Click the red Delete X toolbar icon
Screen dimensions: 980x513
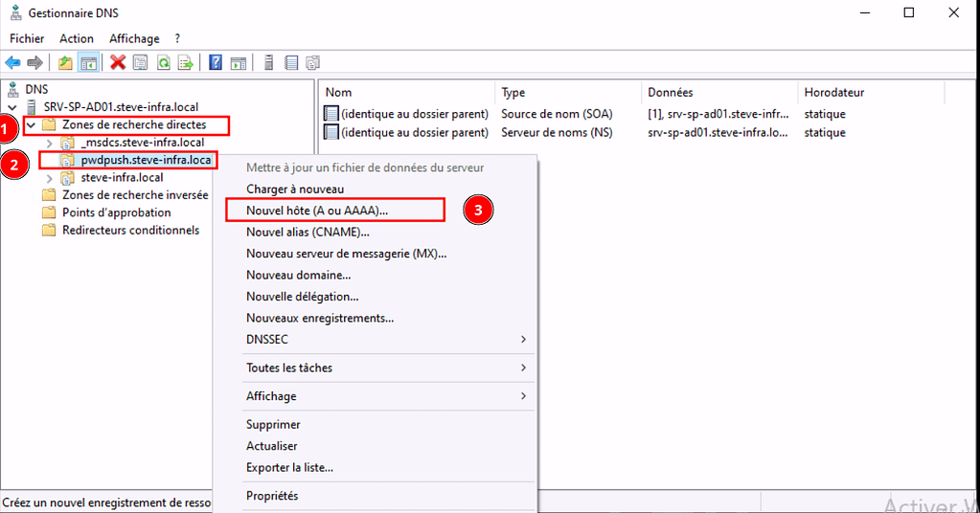tap(118, 63)
